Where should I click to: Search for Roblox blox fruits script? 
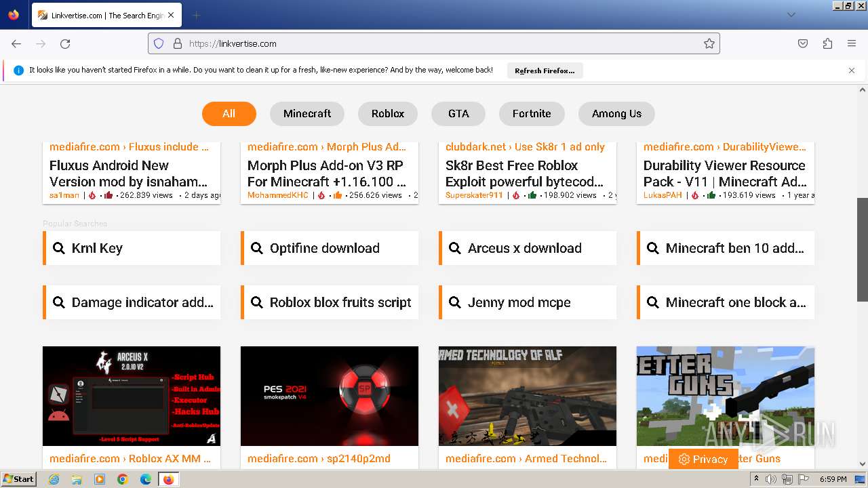pos(330,302)
